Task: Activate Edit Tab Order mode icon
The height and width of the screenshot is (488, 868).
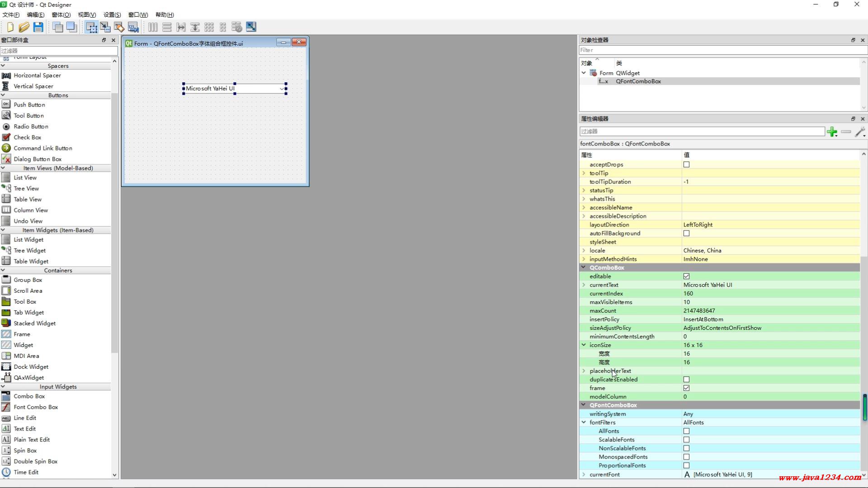Action: [133, 27]
